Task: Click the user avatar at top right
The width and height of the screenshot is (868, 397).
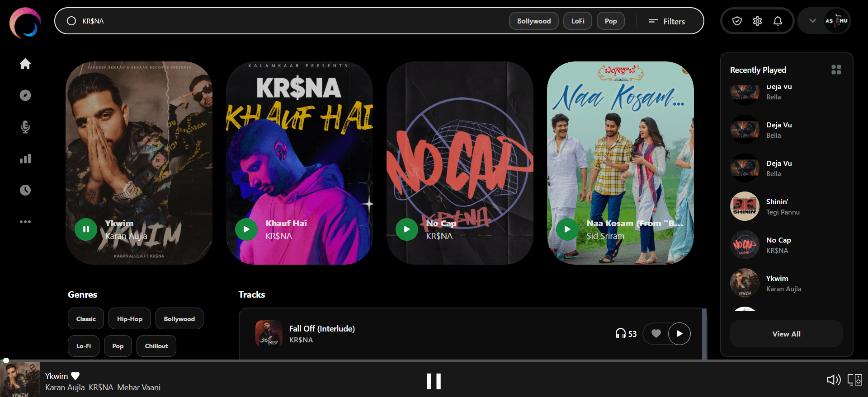Action: [x=836, y=21]
